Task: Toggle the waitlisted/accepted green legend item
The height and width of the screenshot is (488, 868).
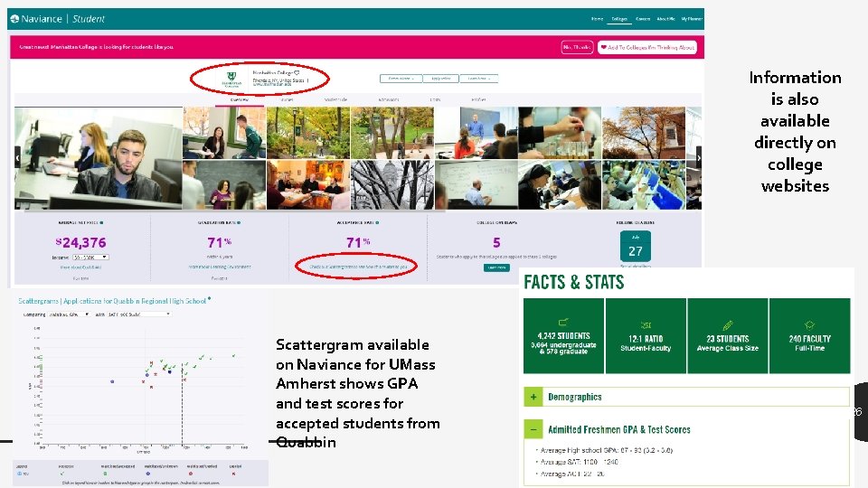Action: point(105,474)
